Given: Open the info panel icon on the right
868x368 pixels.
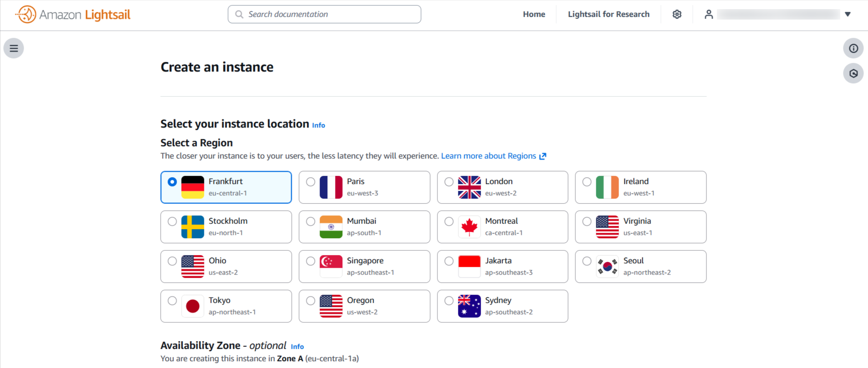Looking at the screenshot, I should point(853,48).
